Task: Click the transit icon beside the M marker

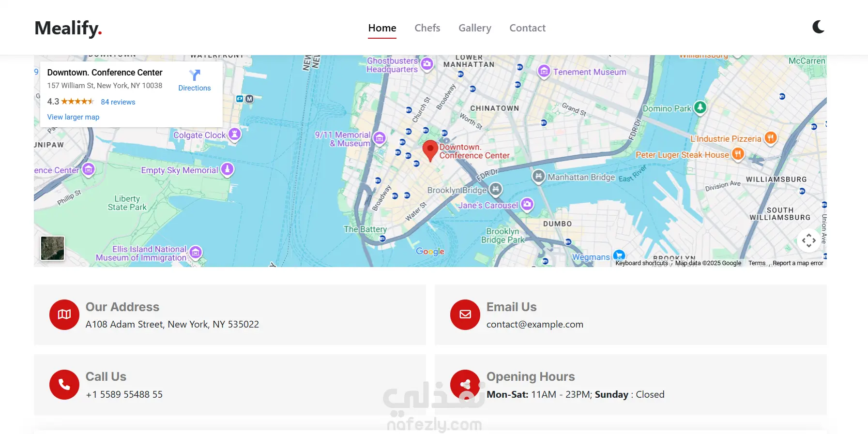Action: click(x=240, y=99)
